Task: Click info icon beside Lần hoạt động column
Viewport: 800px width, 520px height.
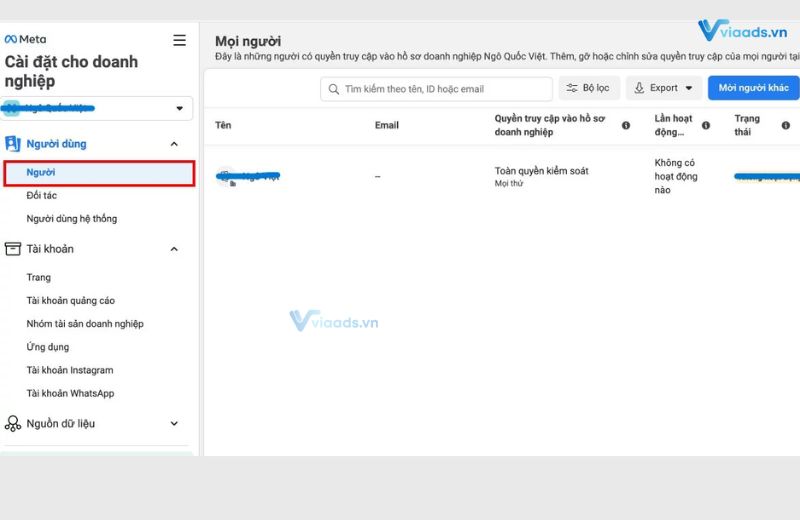Action: tap(706, 126)
